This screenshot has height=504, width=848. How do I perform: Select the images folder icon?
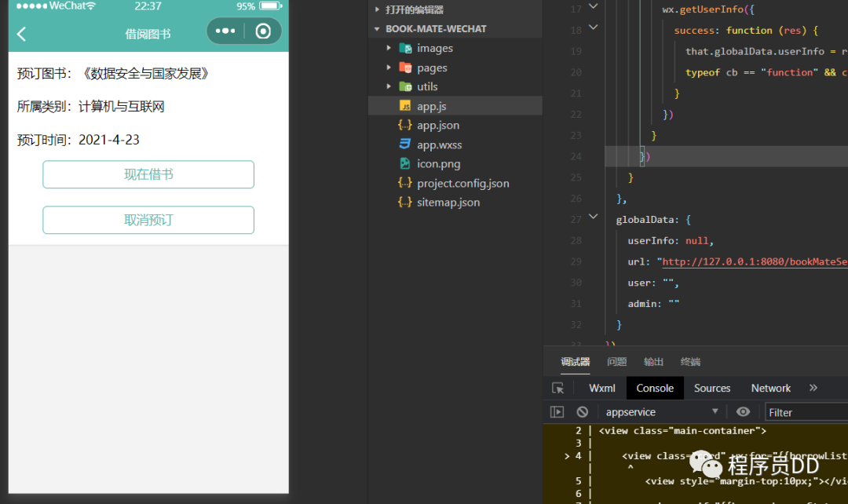tap(405, 48)
